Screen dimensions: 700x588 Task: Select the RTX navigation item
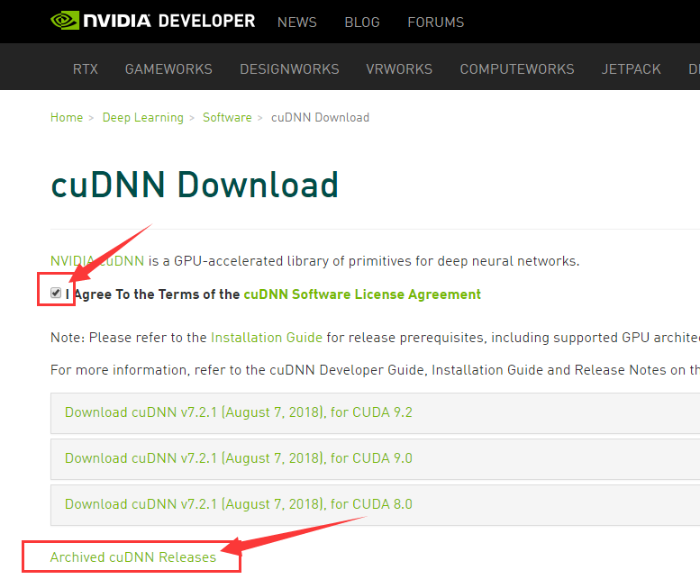pos(86,69)
